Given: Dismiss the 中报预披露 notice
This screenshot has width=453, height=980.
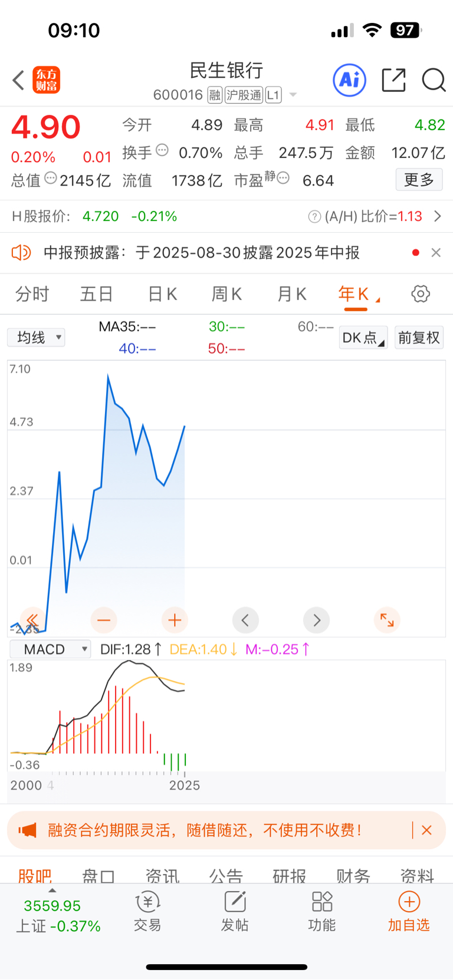Looking at the screenshot, I should [436, 252].
